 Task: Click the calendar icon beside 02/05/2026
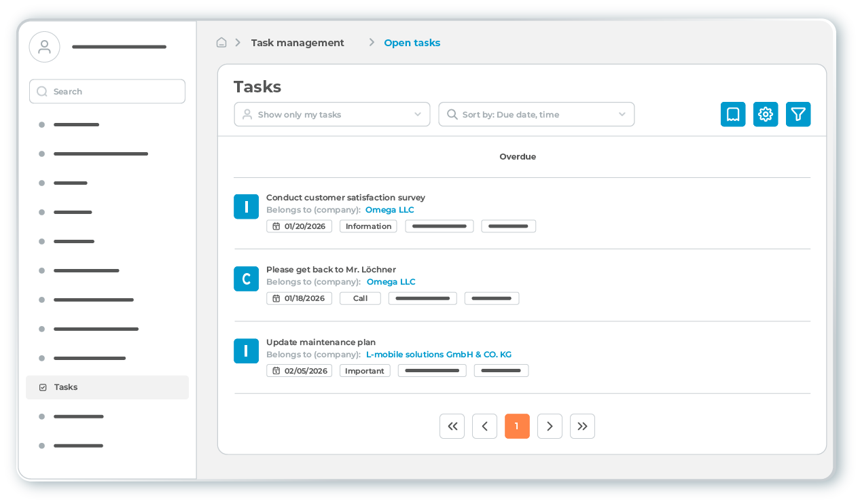pos(276,371)
